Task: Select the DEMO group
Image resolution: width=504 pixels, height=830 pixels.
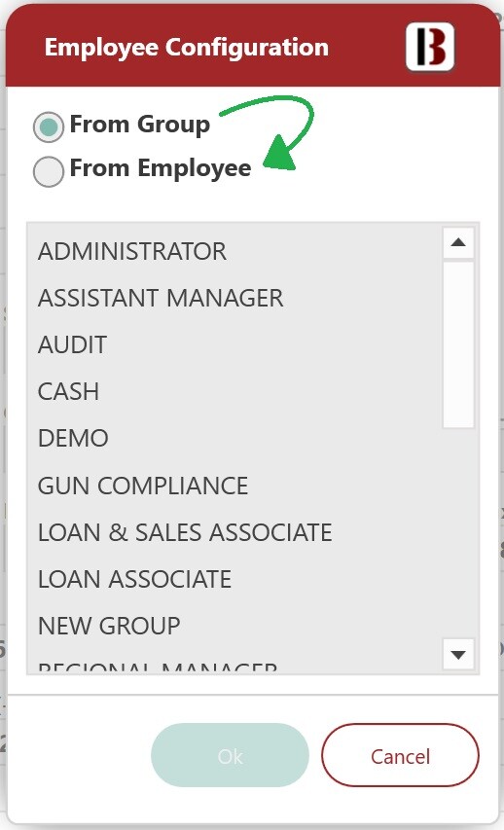Action: coord(235,438)
